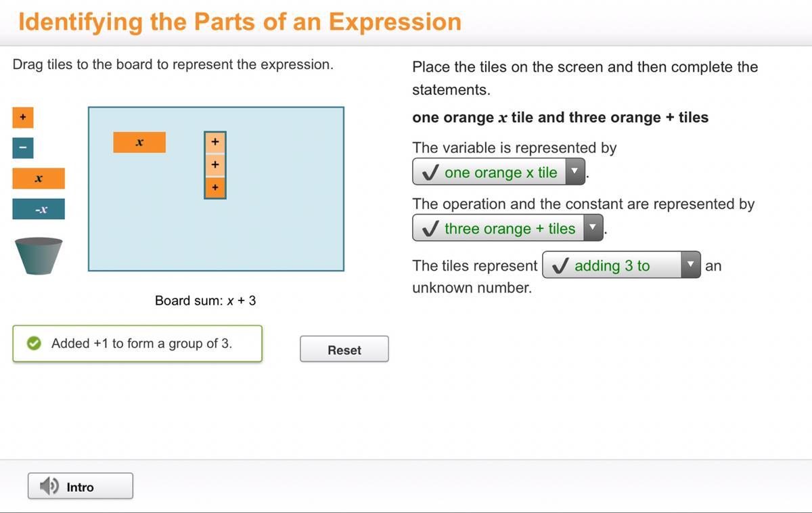The image size is (812, 513).
Task: Click the speaker icon beside Intro
Action: (49, 486)
